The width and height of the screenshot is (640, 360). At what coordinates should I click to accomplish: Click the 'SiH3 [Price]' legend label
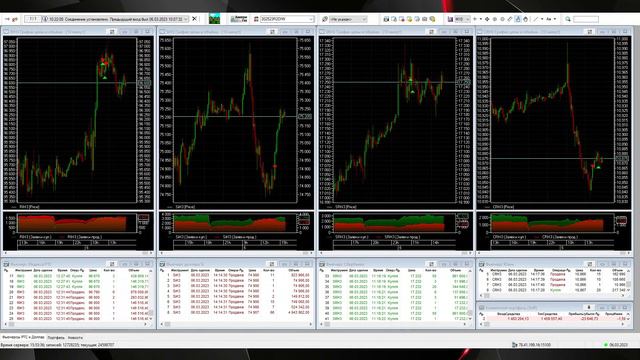pyautogui.click(x=185, y=207)
